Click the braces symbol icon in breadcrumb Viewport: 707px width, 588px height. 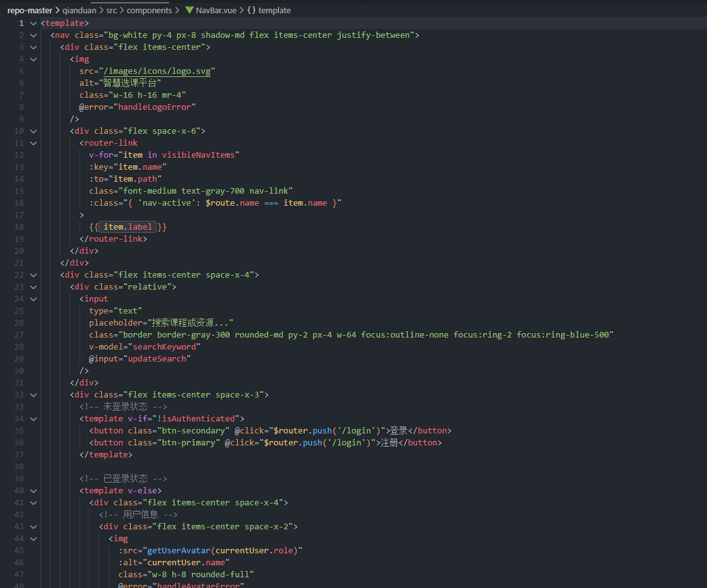251,10
